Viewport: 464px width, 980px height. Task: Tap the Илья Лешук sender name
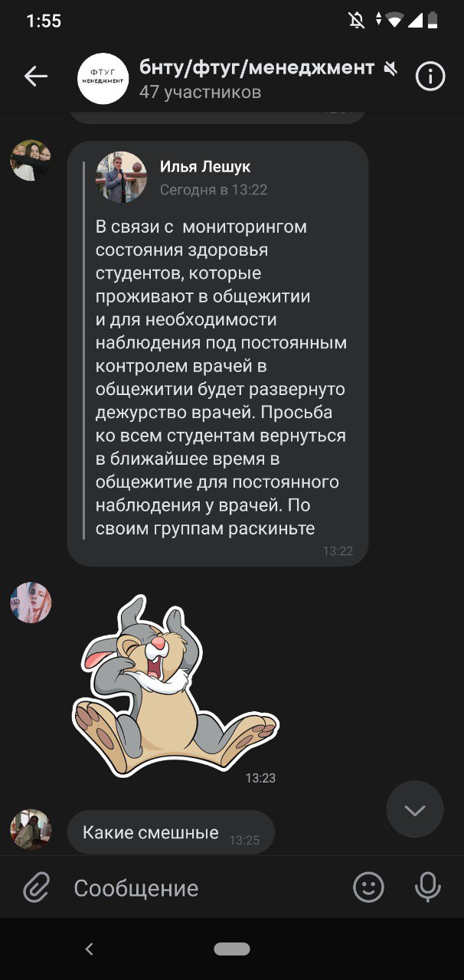tap(205, 167)
